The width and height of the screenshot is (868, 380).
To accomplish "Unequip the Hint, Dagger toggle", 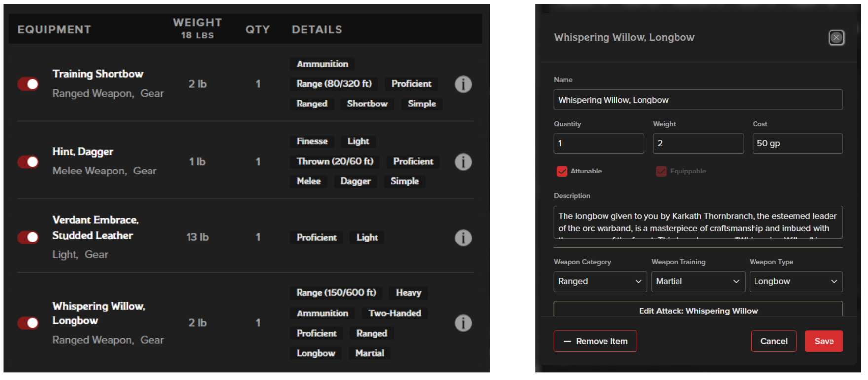I will tap(28, 162).
